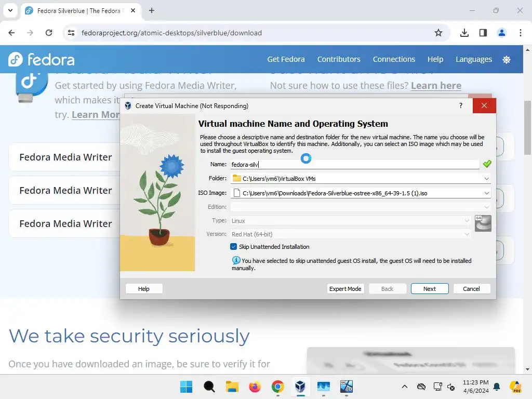Click into the Name field
The width and height of the screenshot is (532, 399).
(x=354, y=165)
